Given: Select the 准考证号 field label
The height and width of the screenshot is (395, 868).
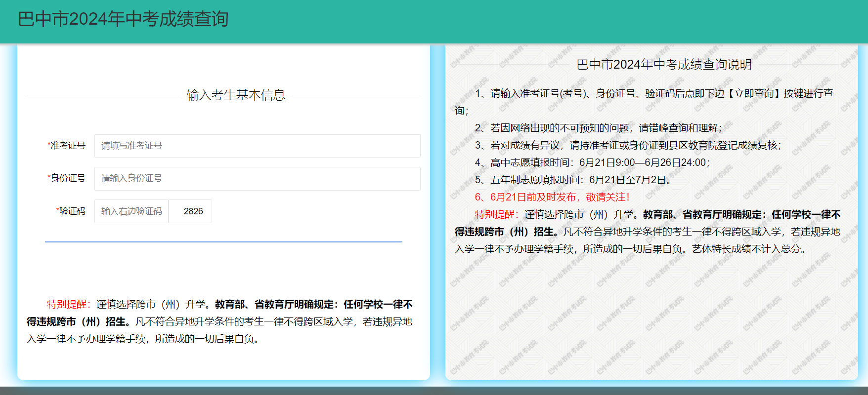Looking at the screenshot, I should point(67,146).
